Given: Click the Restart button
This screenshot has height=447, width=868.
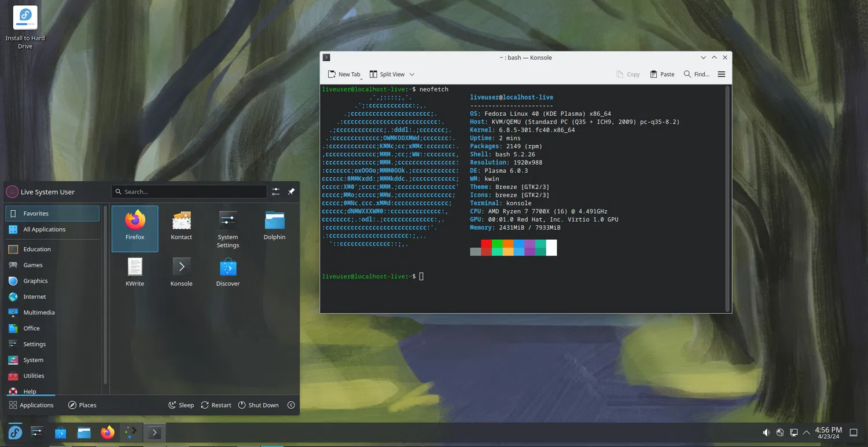Looking at the screenshot, I should click(x=216, y=405).
